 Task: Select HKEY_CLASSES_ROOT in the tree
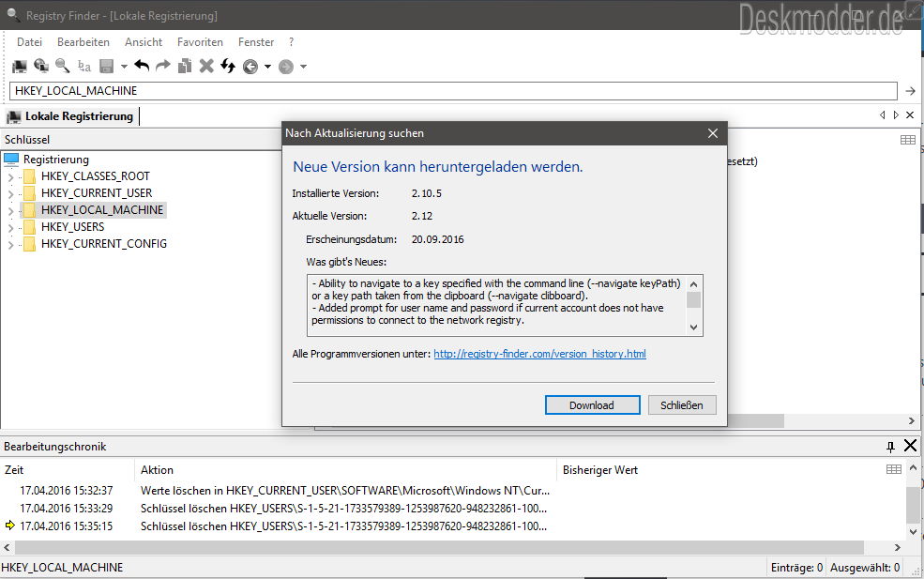pos(96,176)
